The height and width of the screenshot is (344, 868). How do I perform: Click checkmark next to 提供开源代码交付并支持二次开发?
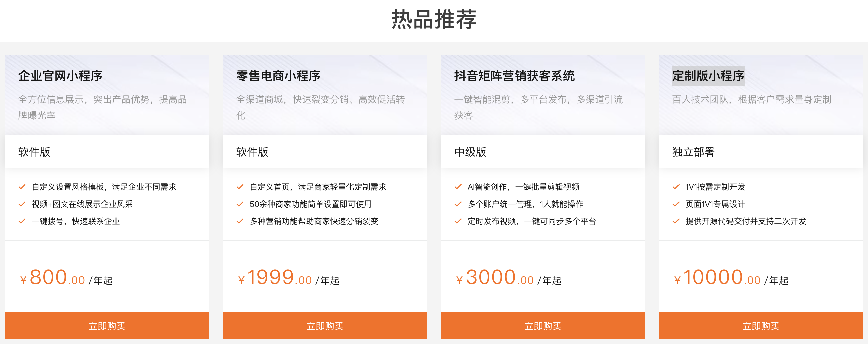676,221
